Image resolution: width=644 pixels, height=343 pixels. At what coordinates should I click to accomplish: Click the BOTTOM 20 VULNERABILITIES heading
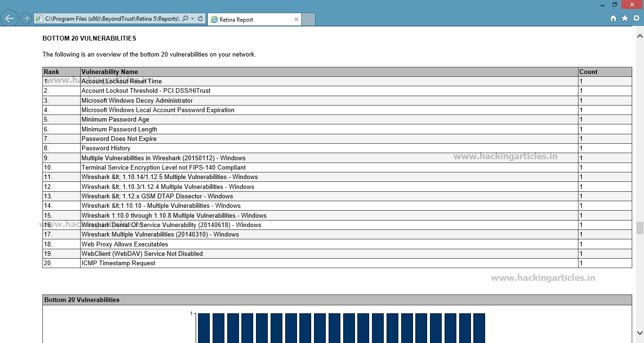point(90,38)
